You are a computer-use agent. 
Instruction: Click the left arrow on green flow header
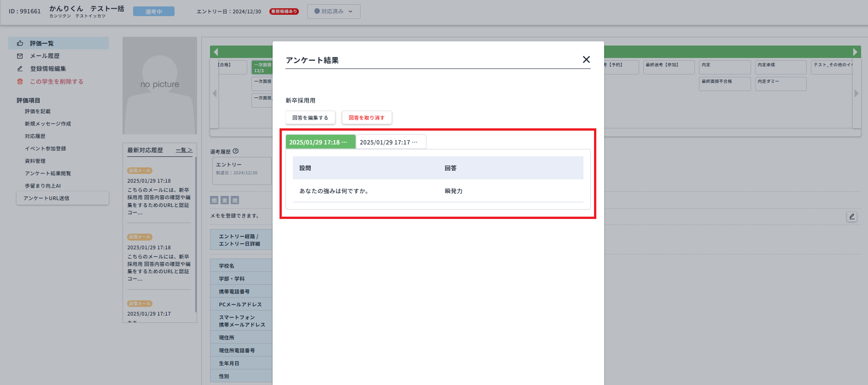coord(216,52)
